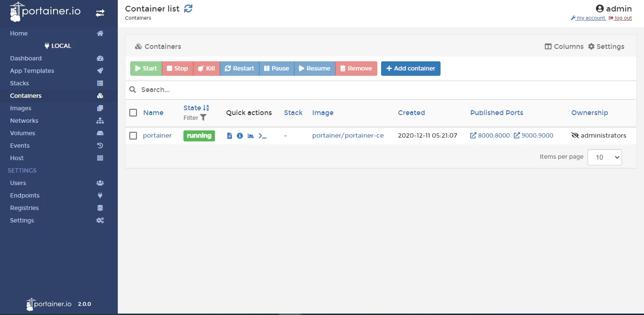Click the Stop button
The height and width of the screenshot is (315, 644).
click(178, 69)
